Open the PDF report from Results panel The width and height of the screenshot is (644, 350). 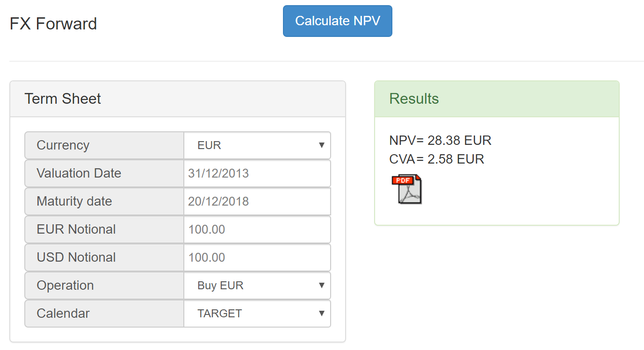tap(407, 189)
